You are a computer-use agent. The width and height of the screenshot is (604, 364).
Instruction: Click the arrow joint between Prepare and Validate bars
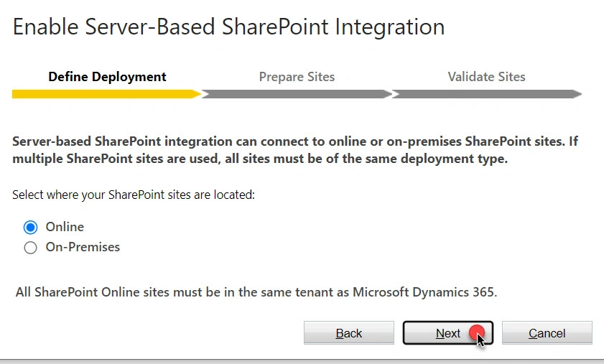(392, 94)
